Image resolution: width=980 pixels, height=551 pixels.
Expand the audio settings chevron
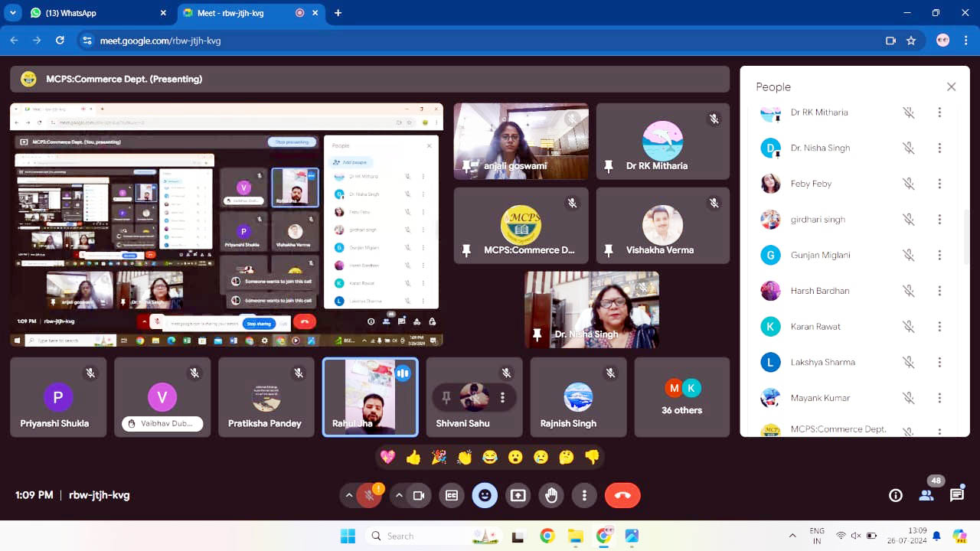(349, 495)
